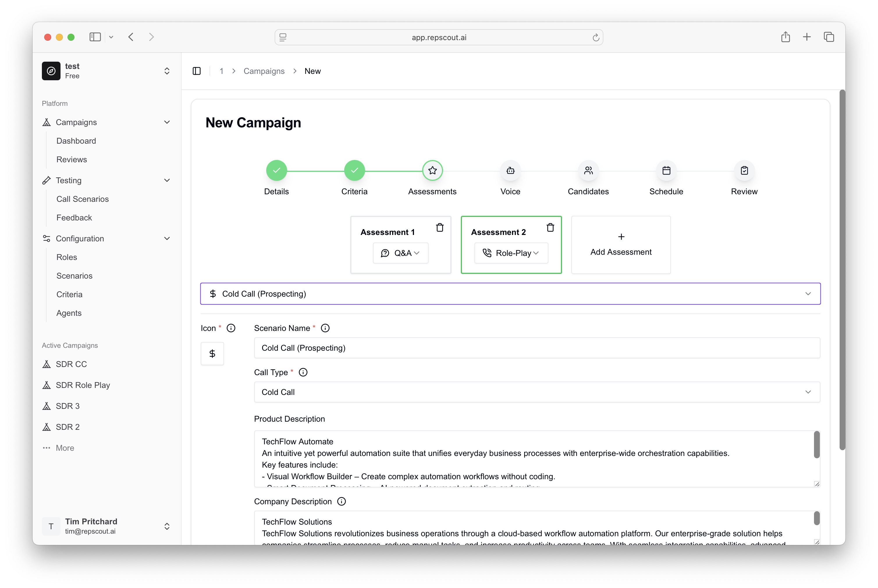Click the website settings icon in address bar
Screen dimensions: 878x588
tap(283, 37)
